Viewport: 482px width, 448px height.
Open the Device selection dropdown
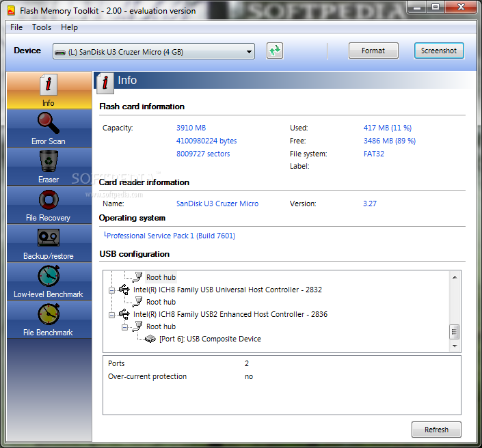click(154, 51)
